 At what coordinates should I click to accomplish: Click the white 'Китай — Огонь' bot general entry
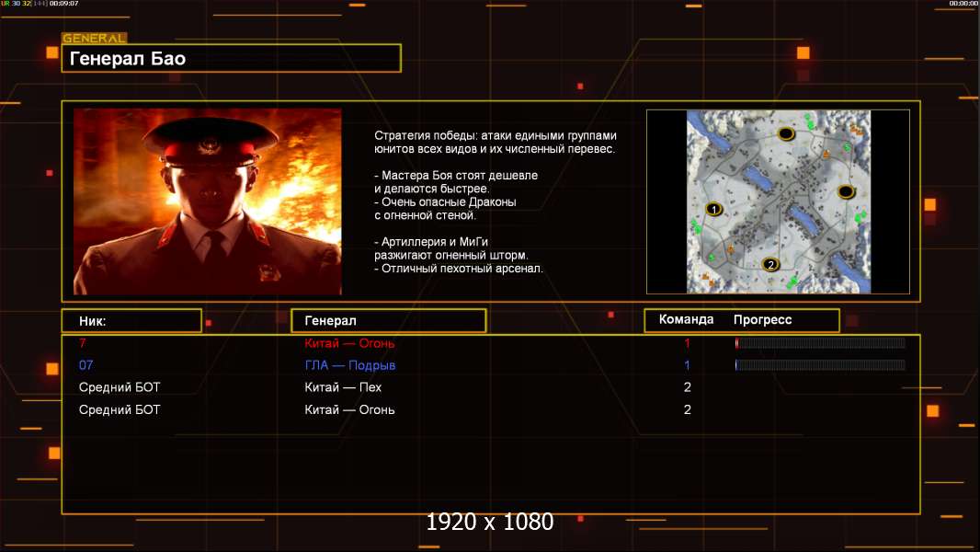[x=349, y=409]
